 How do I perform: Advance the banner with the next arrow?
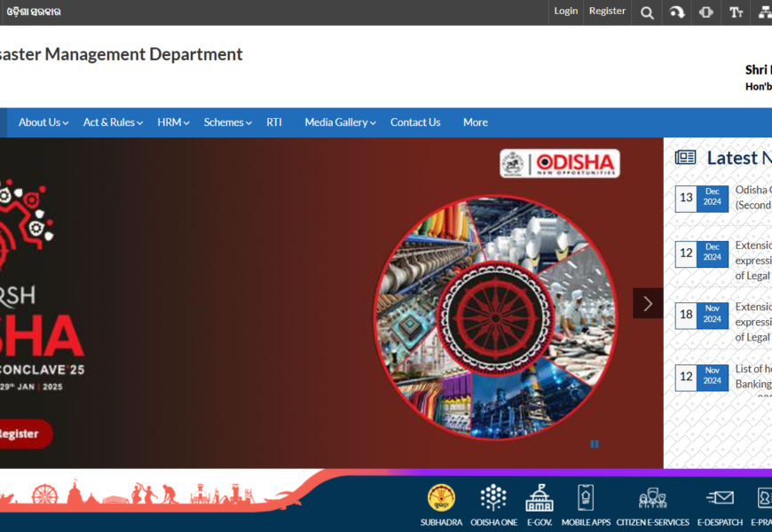648,303
